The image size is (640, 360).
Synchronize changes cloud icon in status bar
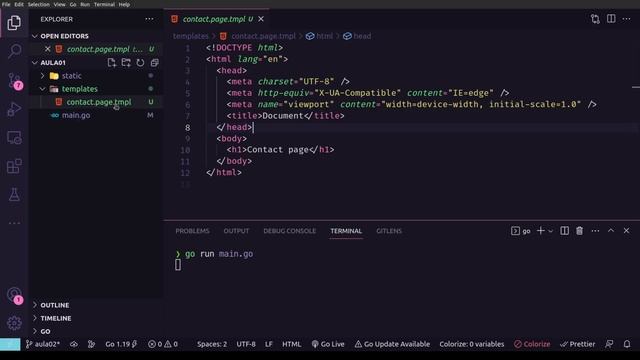(74, 344)
